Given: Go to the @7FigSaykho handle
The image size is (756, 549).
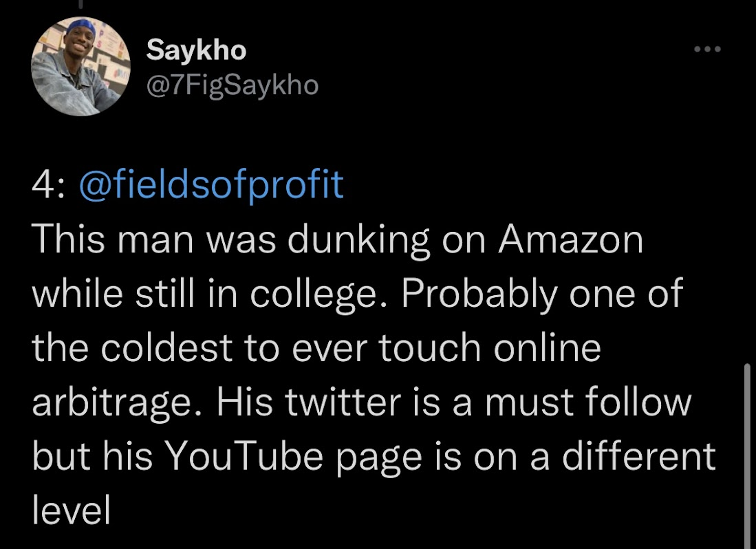Looking at the screenshot, I should pyautogui.click(x=233, y=85).
